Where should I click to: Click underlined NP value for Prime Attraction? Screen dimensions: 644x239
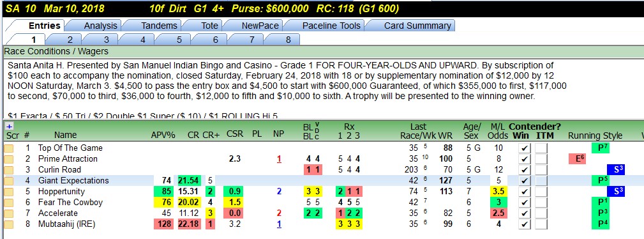tap(280, 158)
